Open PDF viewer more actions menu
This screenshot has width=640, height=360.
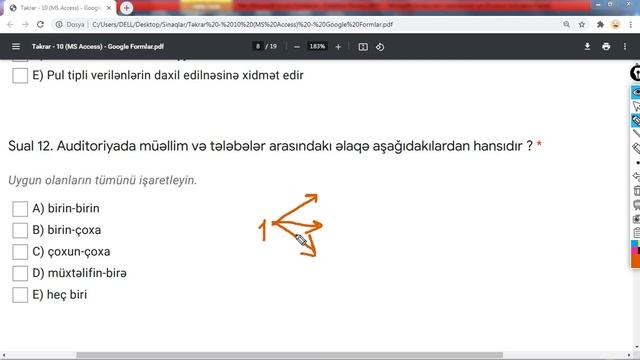tap(624, 47)
